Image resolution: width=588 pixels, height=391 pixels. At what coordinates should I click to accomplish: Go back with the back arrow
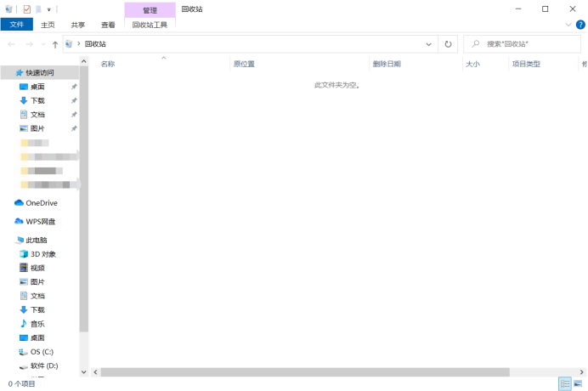12,44
